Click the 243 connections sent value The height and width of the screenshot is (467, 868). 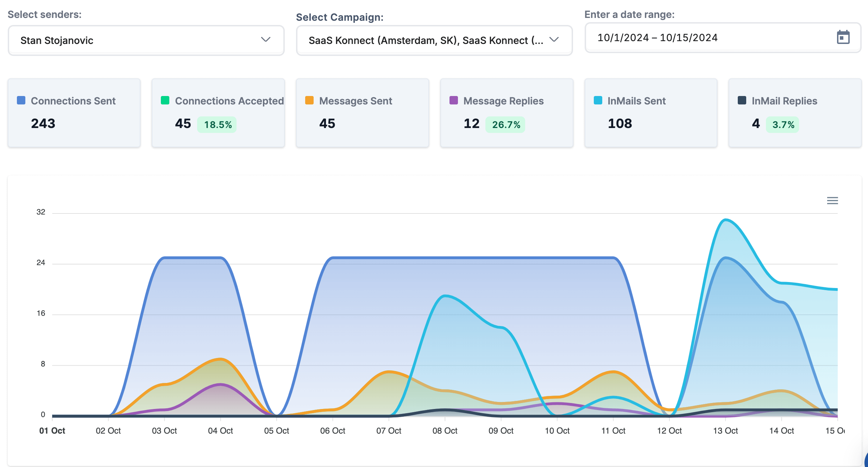(43, 123)
